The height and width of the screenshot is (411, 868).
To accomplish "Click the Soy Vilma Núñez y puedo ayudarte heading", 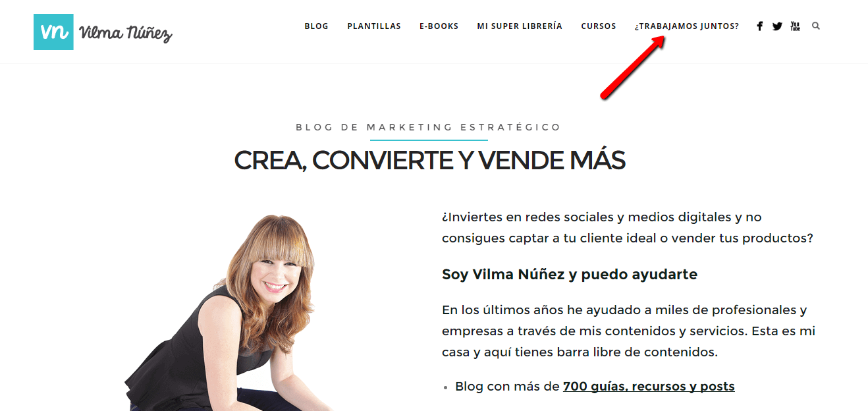I will tap(570, 274).
